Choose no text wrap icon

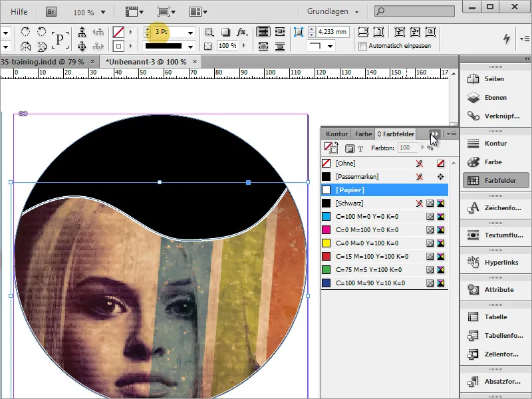coord(263,32)
